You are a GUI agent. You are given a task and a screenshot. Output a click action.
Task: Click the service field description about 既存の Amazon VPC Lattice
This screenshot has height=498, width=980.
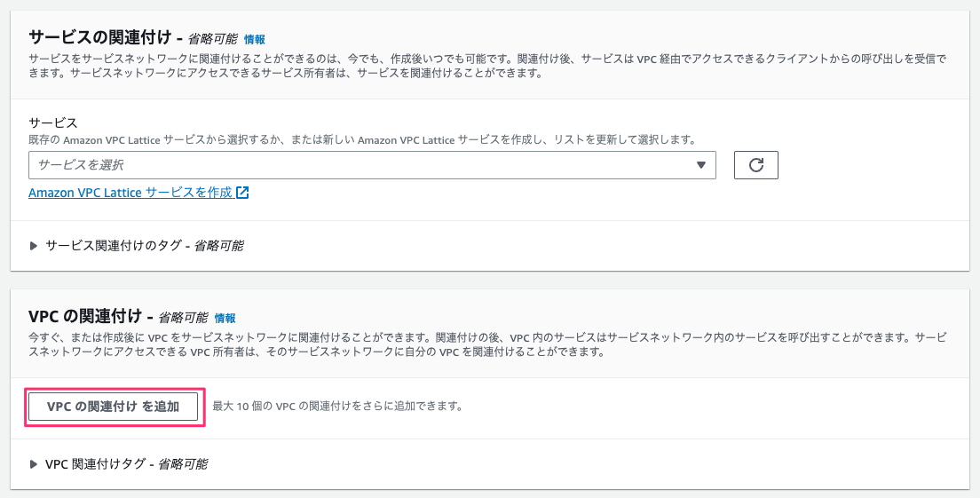(362, 140)
